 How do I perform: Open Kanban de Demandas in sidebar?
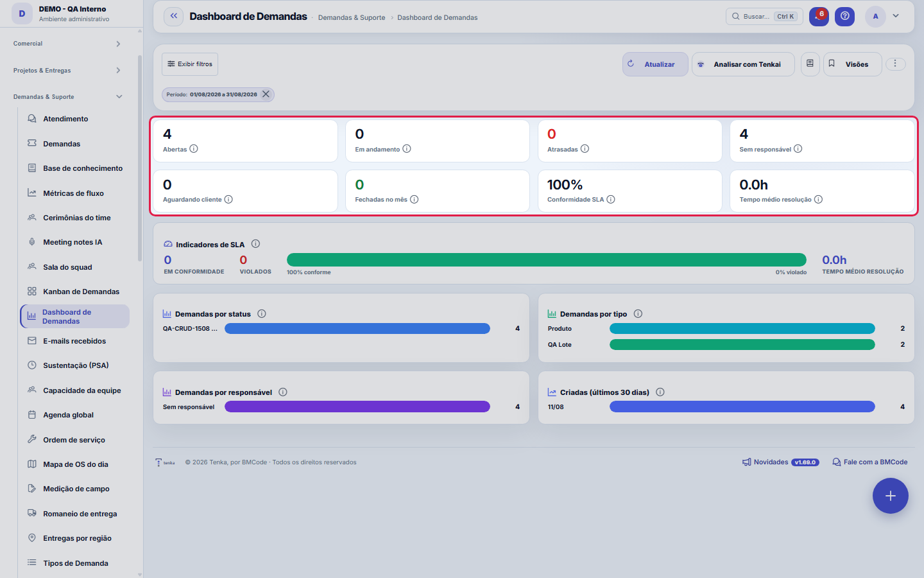(75, 292)
